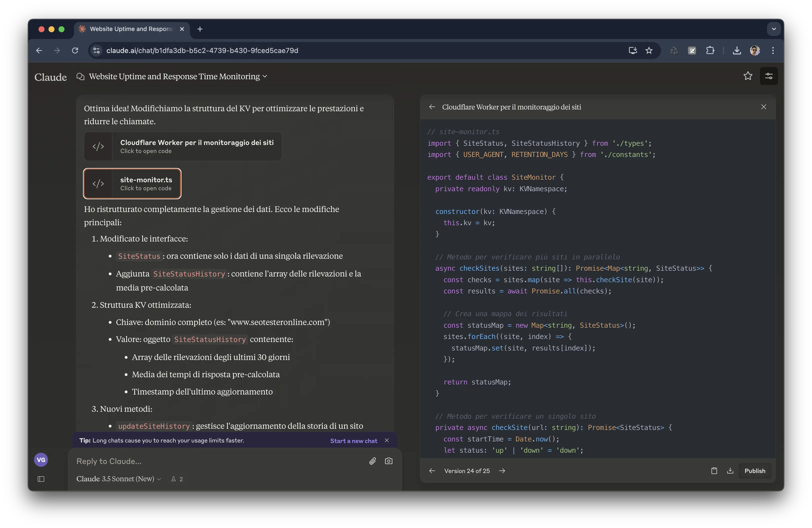This screenshot has width=812, height=528.
Task: Toggle the sidebar panel icon
Action: point(41,479)
